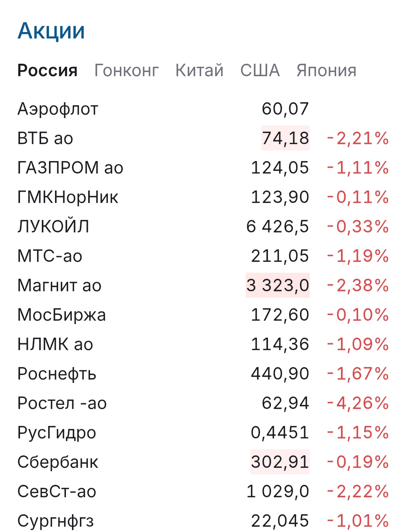Switch to the Гонконг tab
This screenshot has width=407, height=532.
point(127,71)
